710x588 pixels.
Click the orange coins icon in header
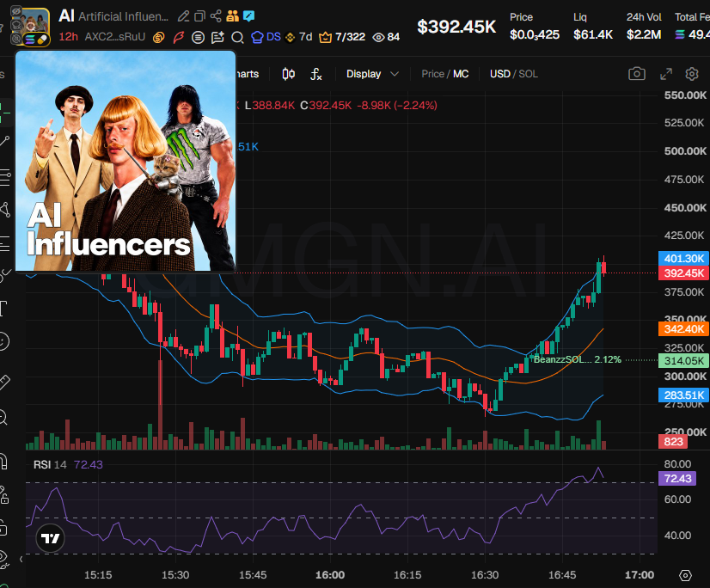coord(158,37)
